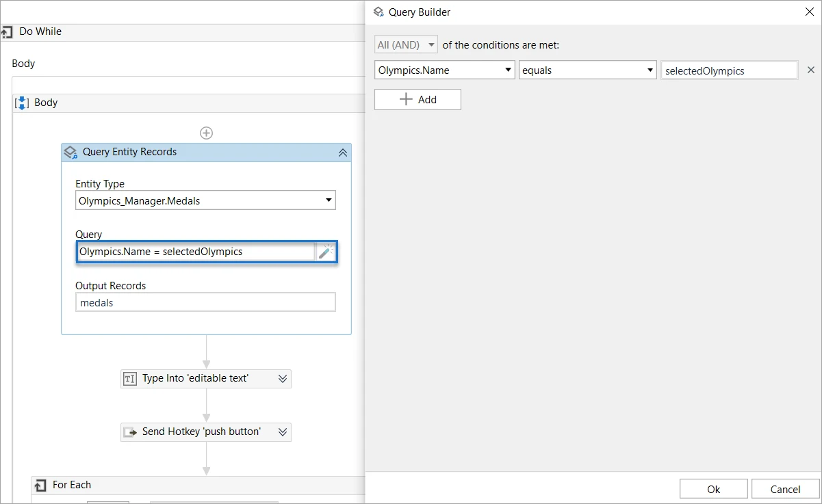
Task: Click the Send Hotkey activity icon
Action: (129, 432)
